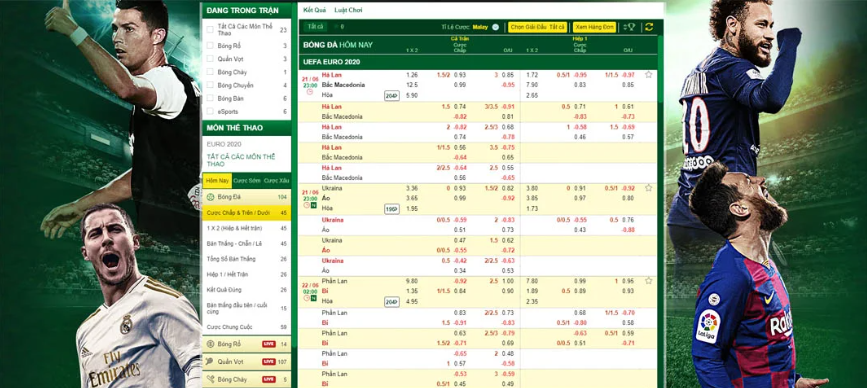This screenshot has height=388, width=867.
Task: Collapse the UEFA EURO 2020 league header
Action: 478,62
